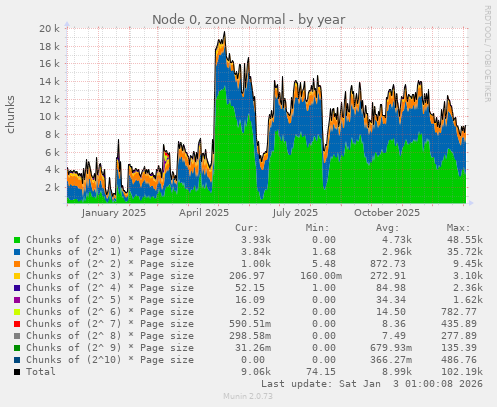Click the '10 k' y-axis tick label

49,117
